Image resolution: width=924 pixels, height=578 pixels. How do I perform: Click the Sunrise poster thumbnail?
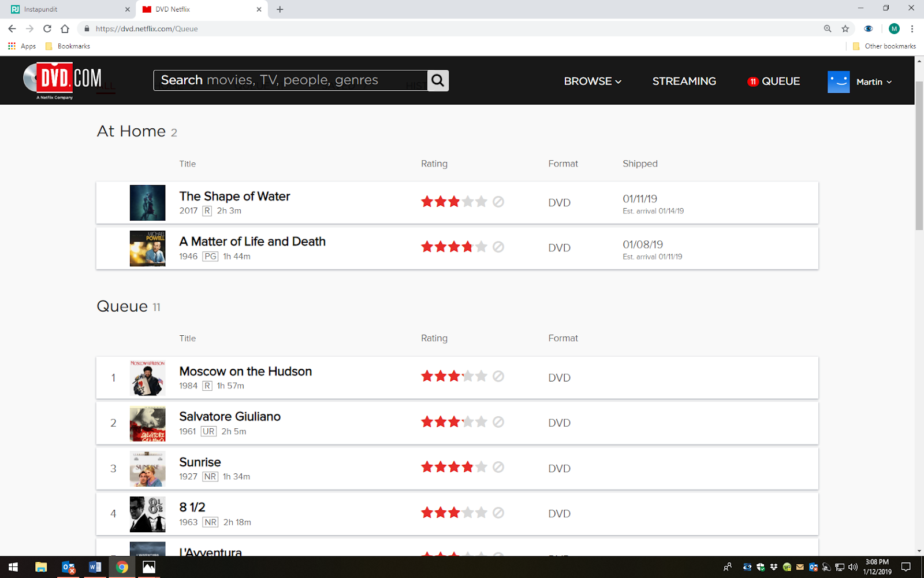coord(147,469)
